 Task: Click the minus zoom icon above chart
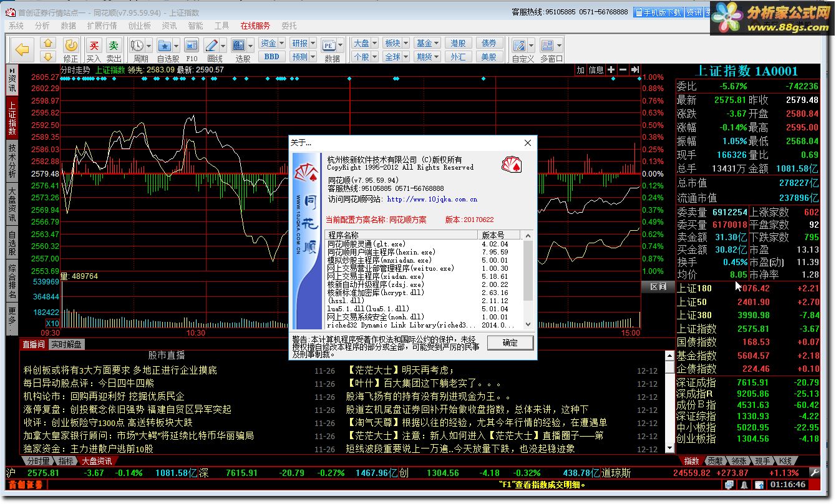tap(623, 70)
